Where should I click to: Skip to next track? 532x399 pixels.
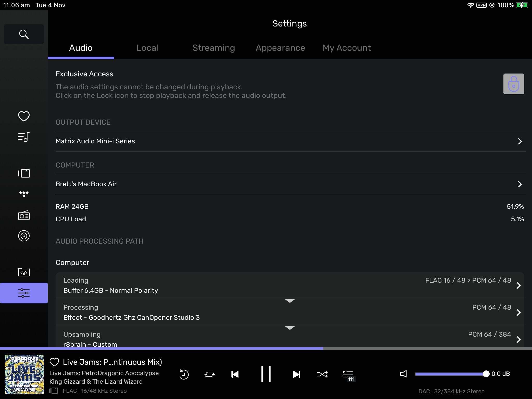click(296, 374)
